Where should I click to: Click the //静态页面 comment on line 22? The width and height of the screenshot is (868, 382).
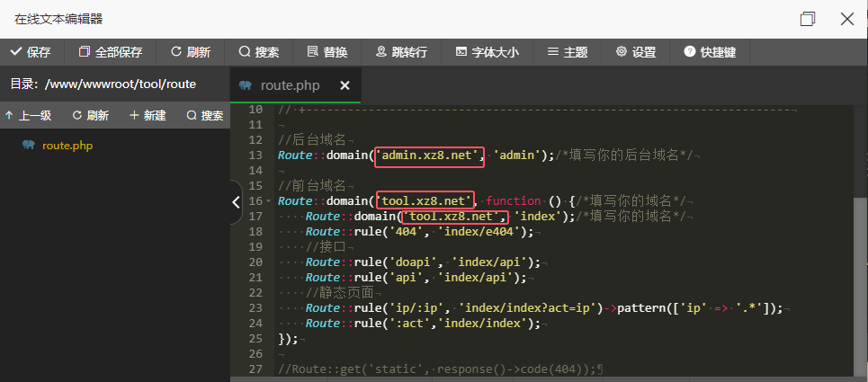pos(340,292)
